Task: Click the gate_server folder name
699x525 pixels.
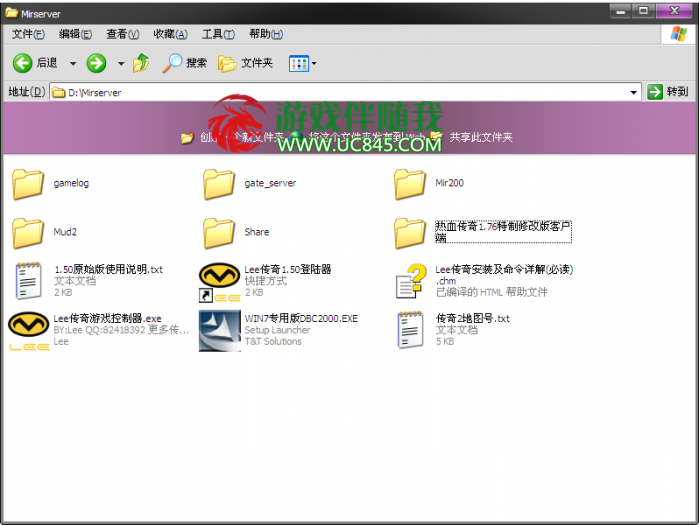Action: click(270, 183)
